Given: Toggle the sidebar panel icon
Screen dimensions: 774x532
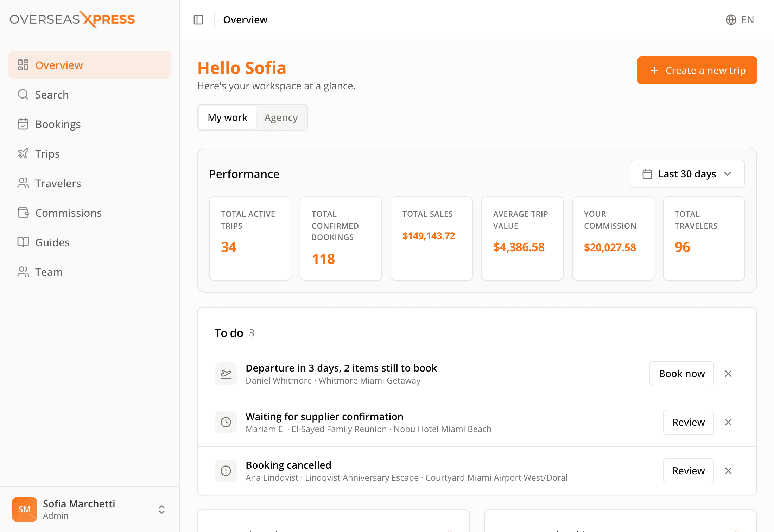Looking at the screenshot, I should 198,20.
